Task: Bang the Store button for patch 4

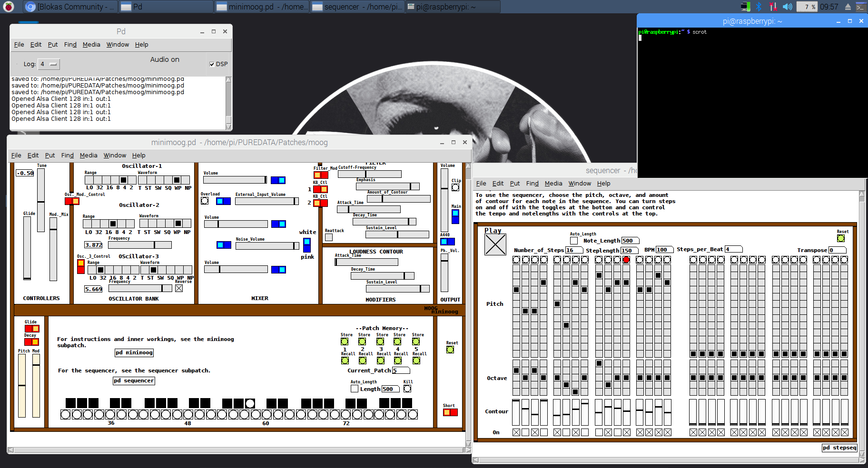Action: click(x=397, y=341)
